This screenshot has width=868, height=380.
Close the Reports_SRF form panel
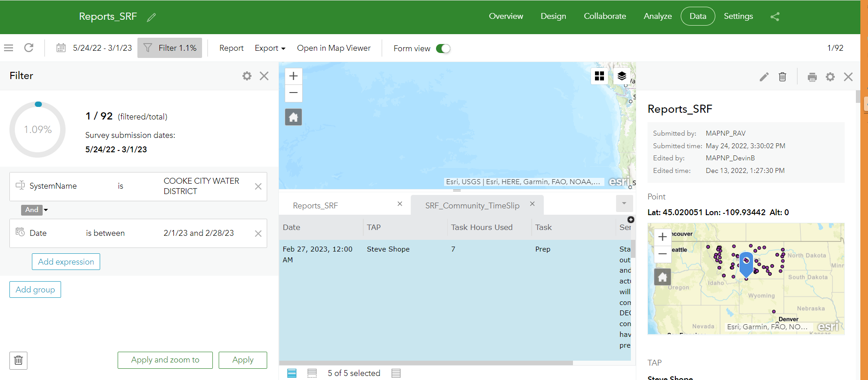(x=848, y=77)
